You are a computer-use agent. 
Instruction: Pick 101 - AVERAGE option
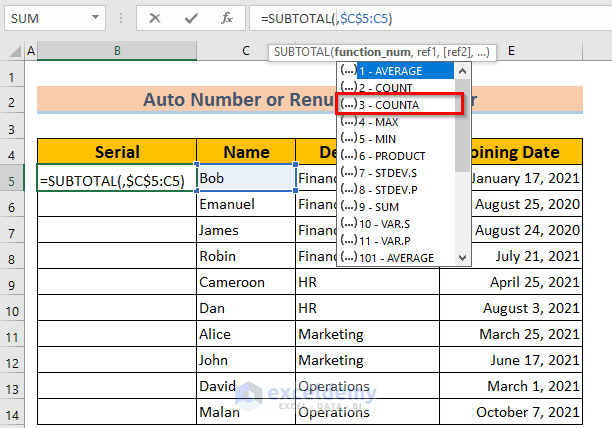coord(404,257)
